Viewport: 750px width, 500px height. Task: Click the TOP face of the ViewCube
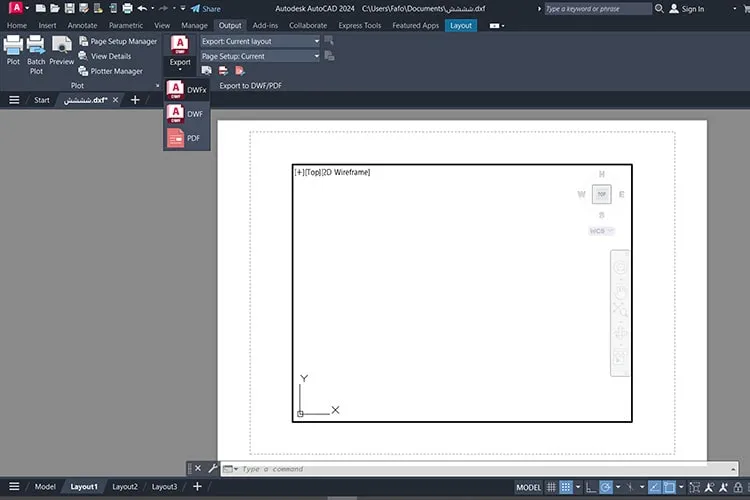click(x=601, y=194)
